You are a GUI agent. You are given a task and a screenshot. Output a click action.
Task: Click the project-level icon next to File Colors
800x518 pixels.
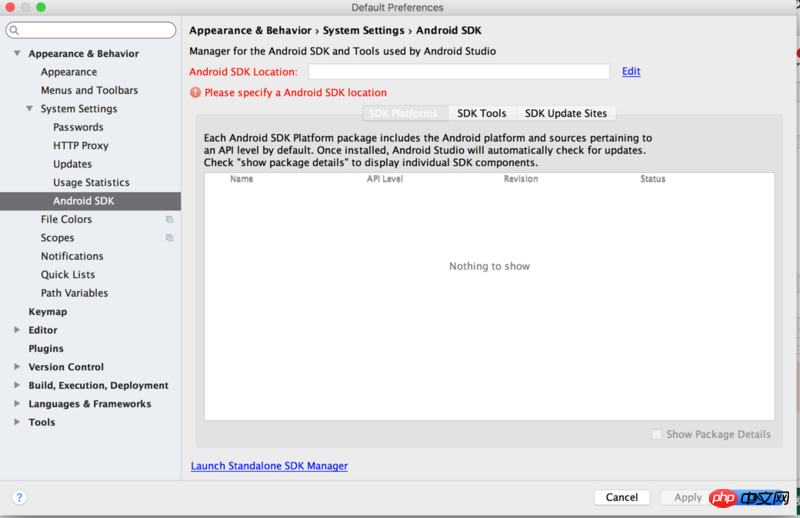point(169,219)
